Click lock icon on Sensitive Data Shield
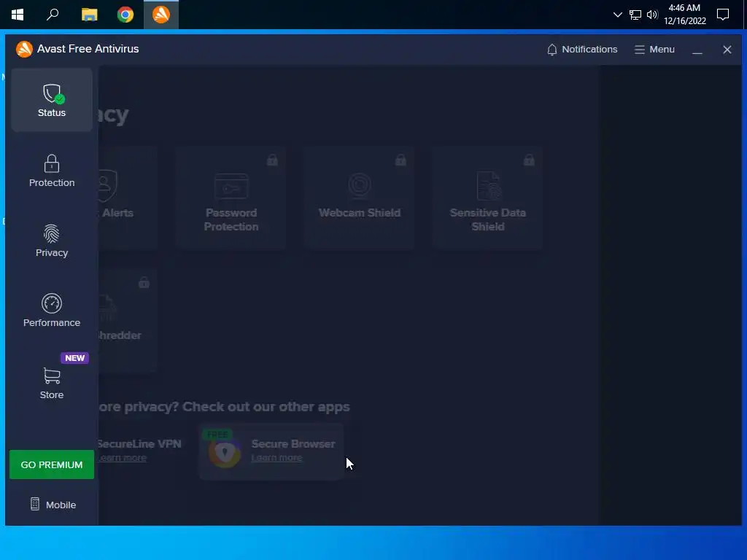747x560 pixels. pos(529,160)
